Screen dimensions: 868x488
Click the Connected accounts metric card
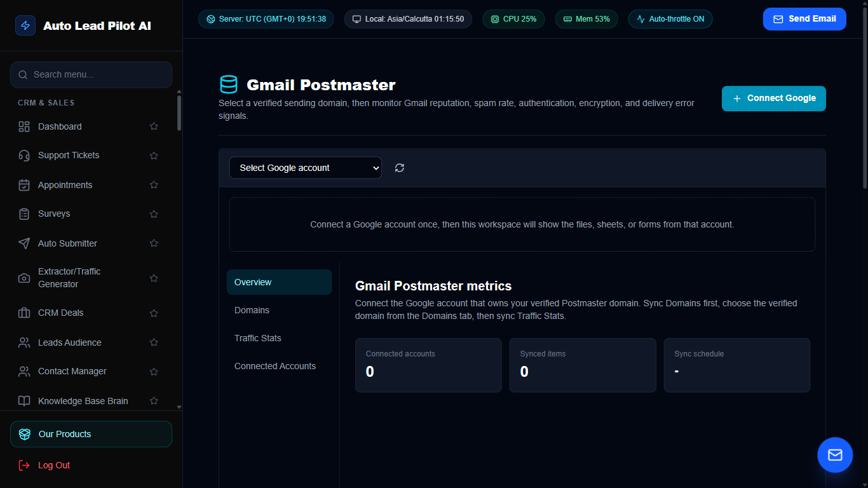pos(428,365)
